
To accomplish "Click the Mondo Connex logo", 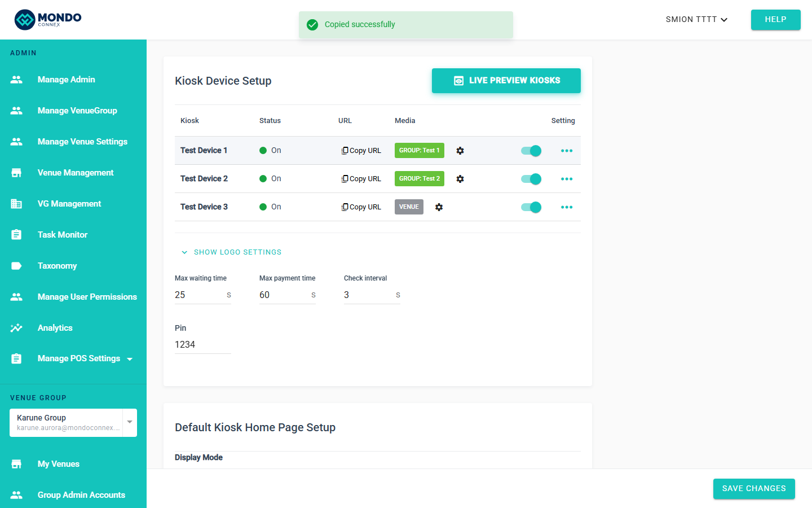I will point(48,19).
